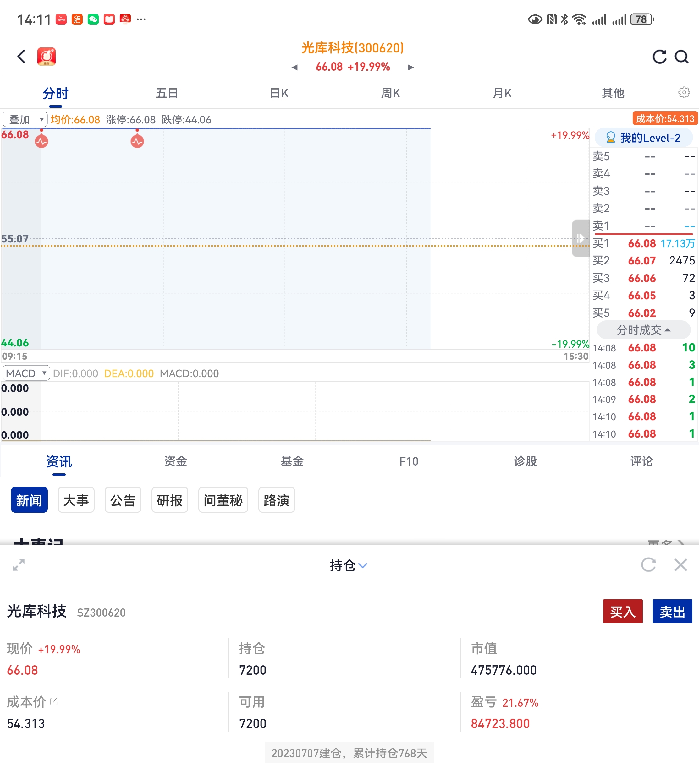Open the red app logo icon

[x=47, y=57]
